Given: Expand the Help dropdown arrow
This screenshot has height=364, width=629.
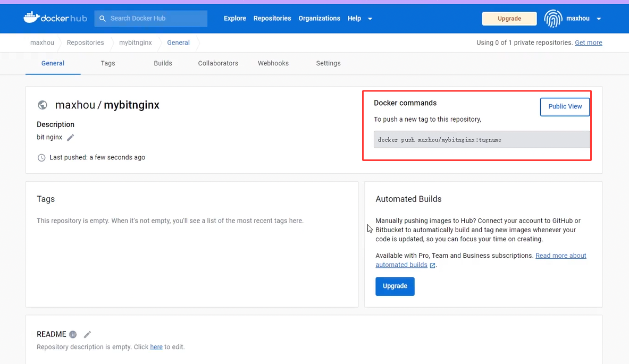Looking at the screenshot, I should [x=370, y=19].
